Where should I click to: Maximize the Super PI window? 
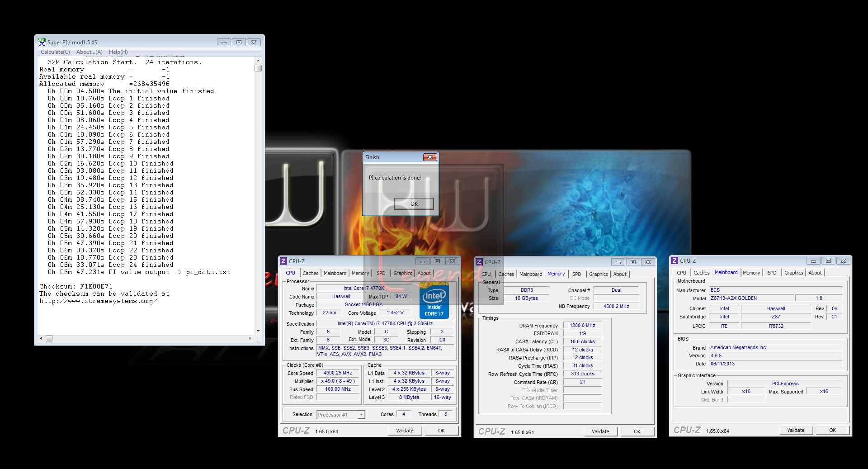[x=239, y=43]
